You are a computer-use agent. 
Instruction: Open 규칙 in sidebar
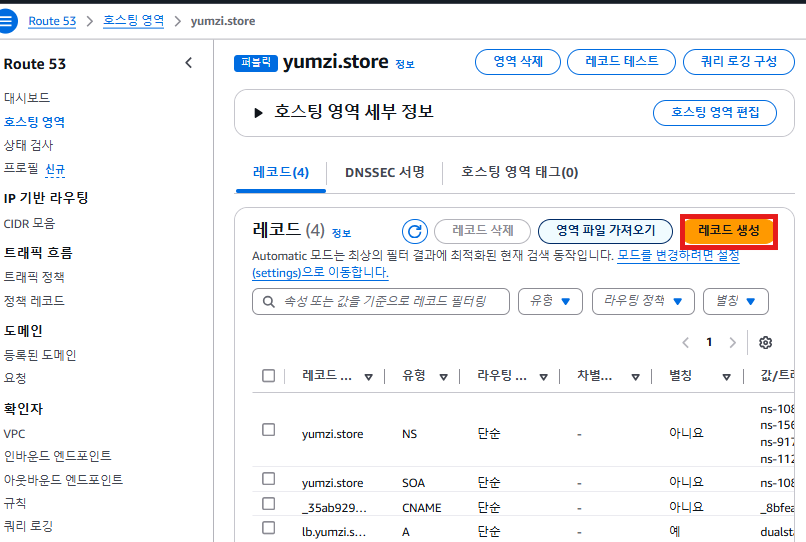pos(15,503)
